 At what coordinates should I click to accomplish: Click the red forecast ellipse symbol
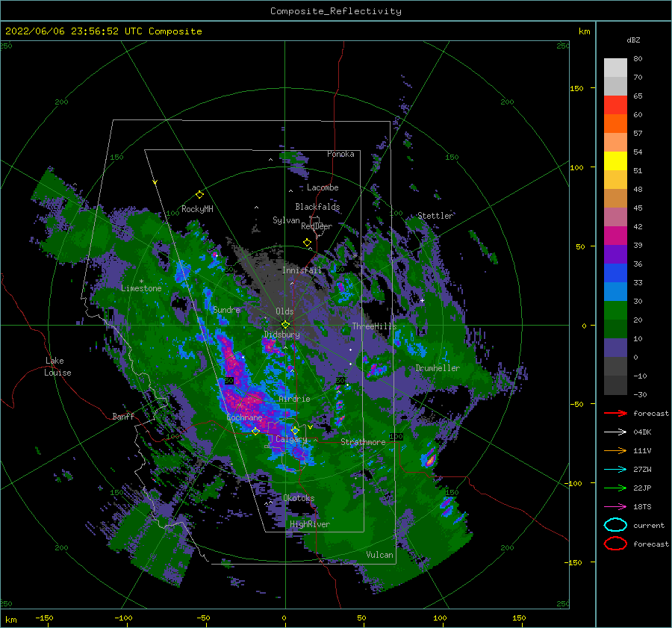[615, 544]
